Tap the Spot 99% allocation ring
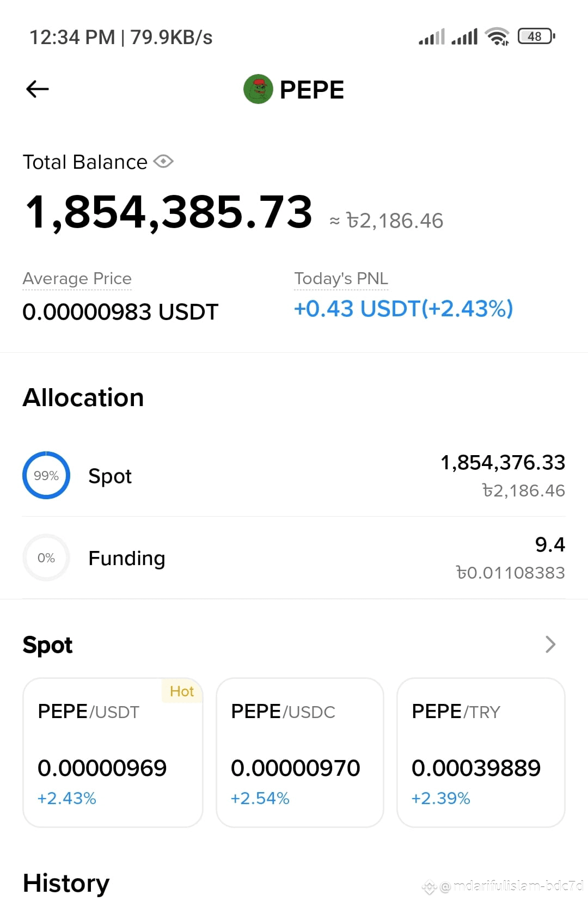This screenshot has height=901, width=588. (x=46, y=475)
